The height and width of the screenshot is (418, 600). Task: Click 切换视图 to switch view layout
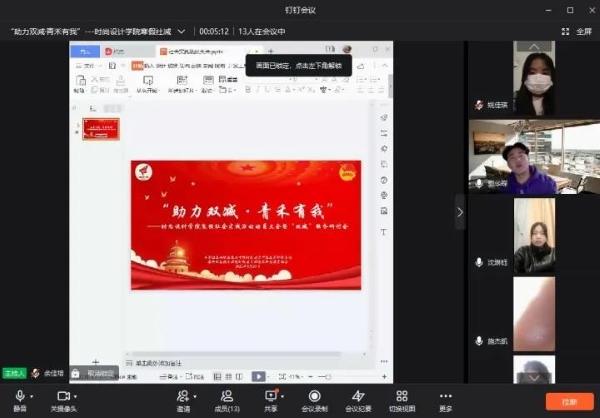point(401,397)
